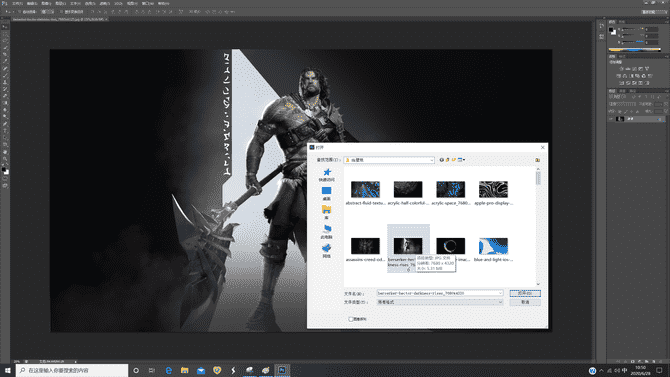Image resolution: width=670 pixels, height=377 pixels.
Task: Select the Pen tool
Action: [x=5, y=124]
